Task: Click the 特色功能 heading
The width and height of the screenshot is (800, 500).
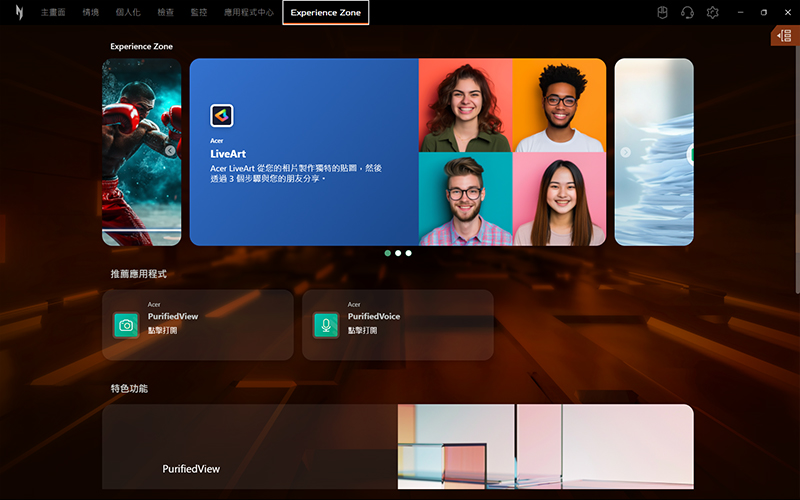Action: tap(129, 389)
